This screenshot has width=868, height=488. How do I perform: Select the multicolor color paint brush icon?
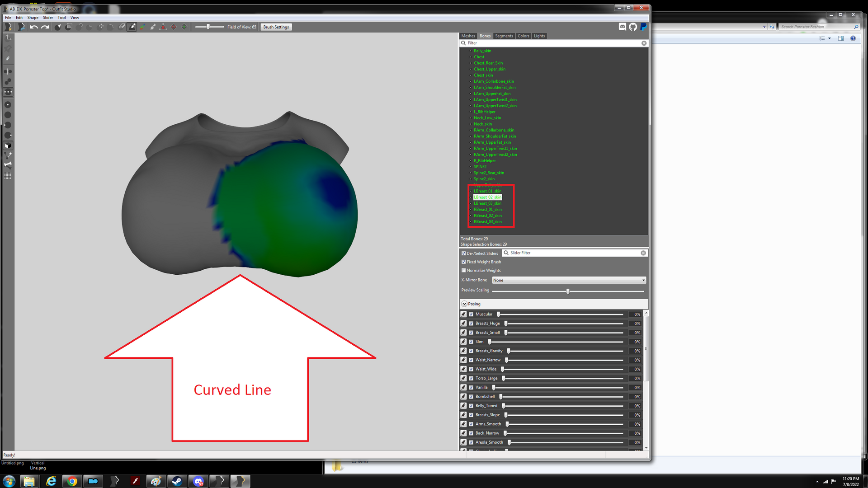tap(142, 27)
